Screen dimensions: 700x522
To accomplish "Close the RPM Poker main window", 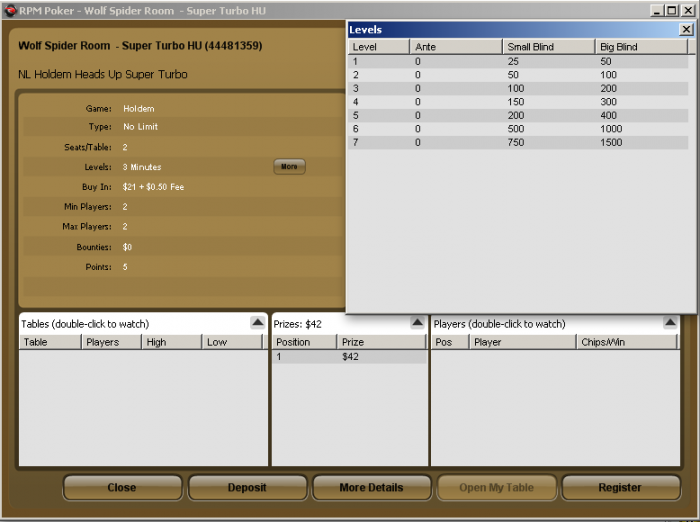I will [x=688, y=10].
